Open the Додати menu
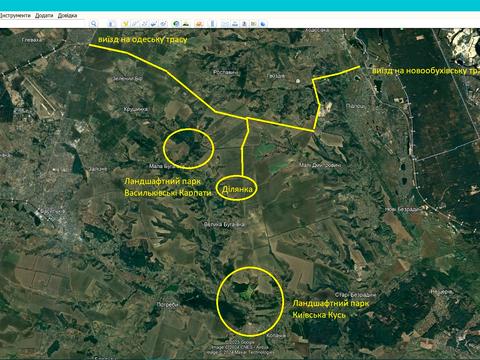480x360 pixels. 44,15
